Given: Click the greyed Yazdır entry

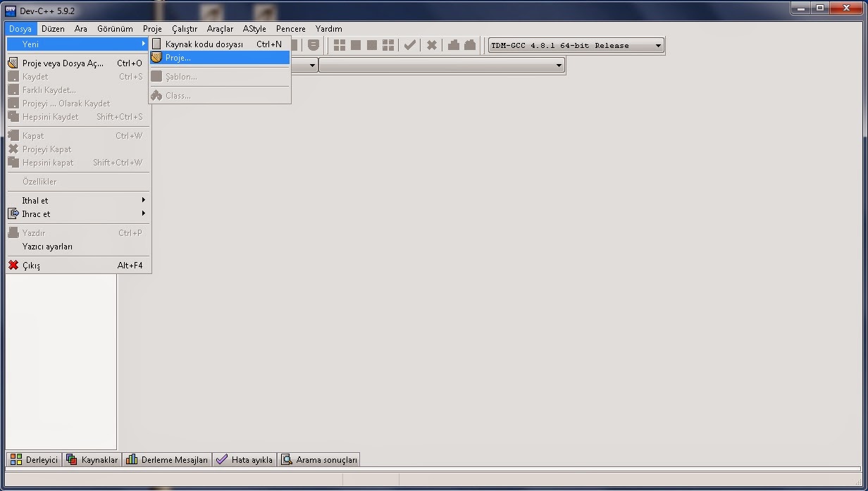Looking at the screenshot, I should (x=79, y=233).
